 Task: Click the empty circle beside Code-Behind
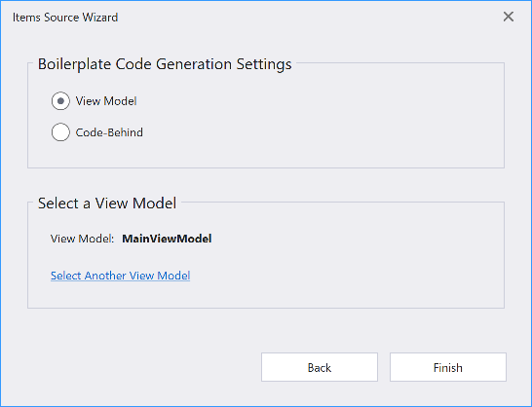pyautogui.click(x=60, y=132)
